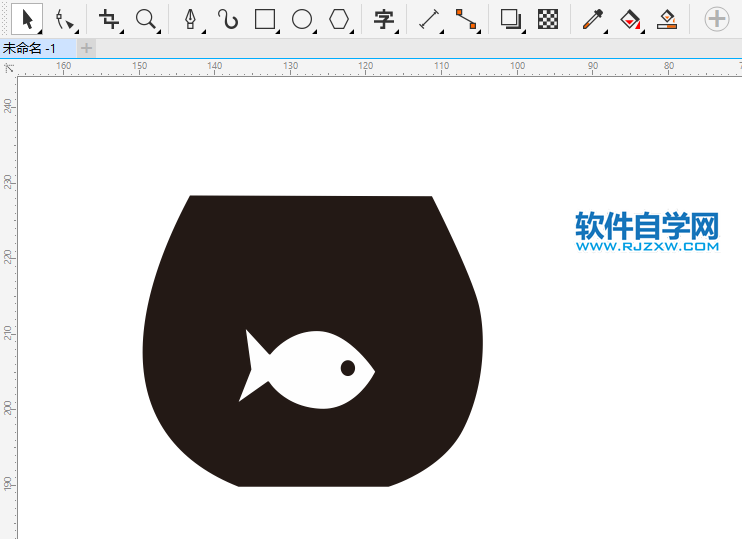Select the Zoom magnifier tool
742x539 pixels.
point(146,19)
